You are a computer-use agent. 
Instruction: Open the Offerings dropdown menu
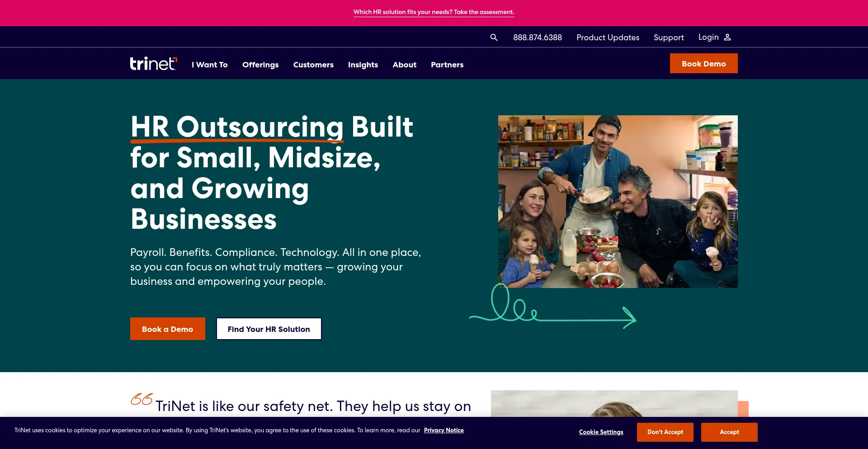coord(260,65)
